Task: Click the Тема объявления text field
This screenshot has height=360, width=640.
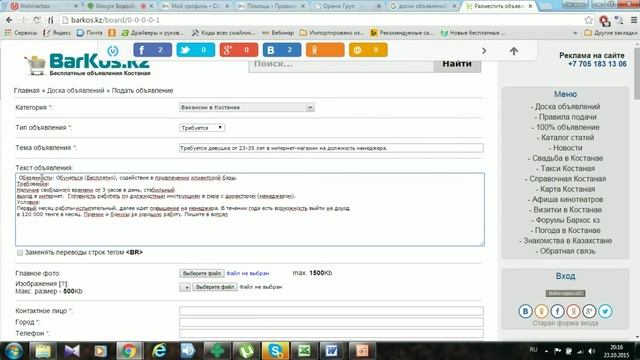Action: tap(331, 148)
